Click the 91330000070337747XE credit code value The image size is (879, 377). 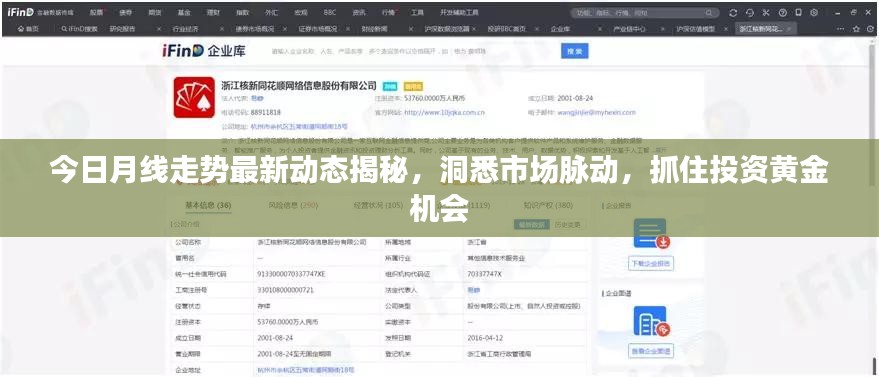pyautogui.click(x=291, y=274)
